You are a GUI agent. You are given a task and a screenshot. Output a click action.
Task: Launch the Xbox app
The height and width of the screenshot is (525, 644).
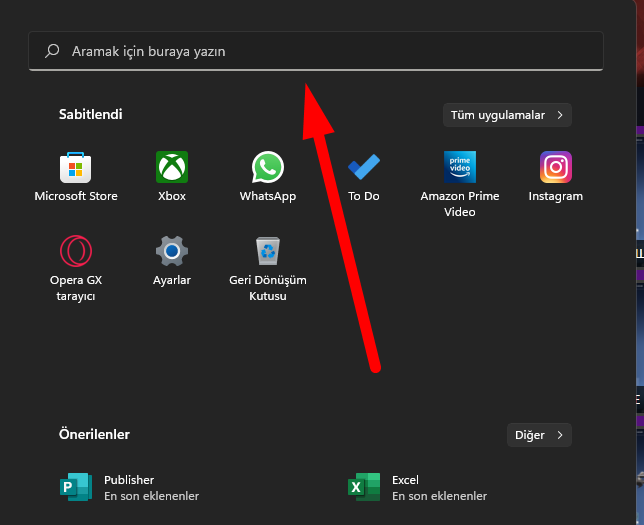point(172,177)
